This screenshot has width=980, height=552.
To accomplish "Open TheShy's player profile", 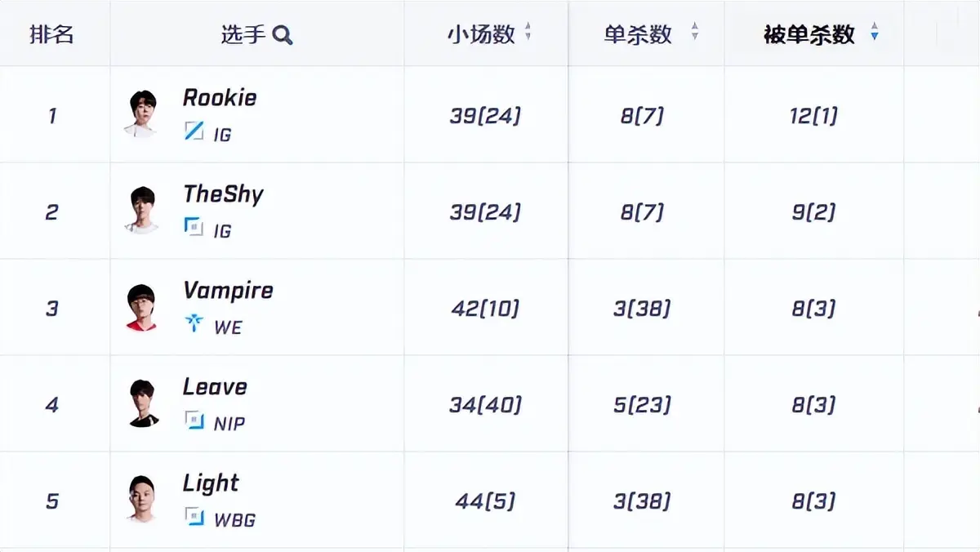I will pos(221,194).
